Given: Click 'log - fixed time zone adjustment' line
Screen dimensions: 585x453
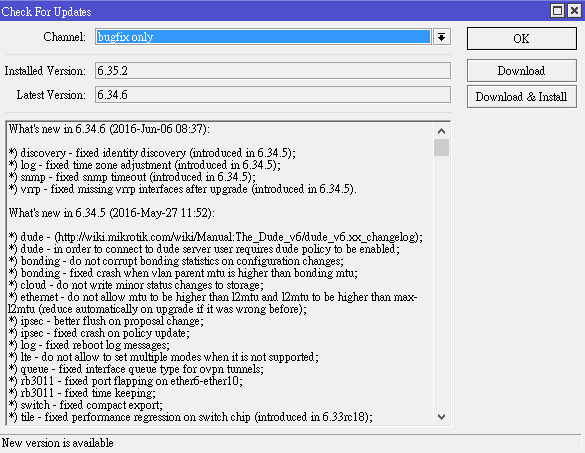Looking at the screenshot, I should click(145, 165).
